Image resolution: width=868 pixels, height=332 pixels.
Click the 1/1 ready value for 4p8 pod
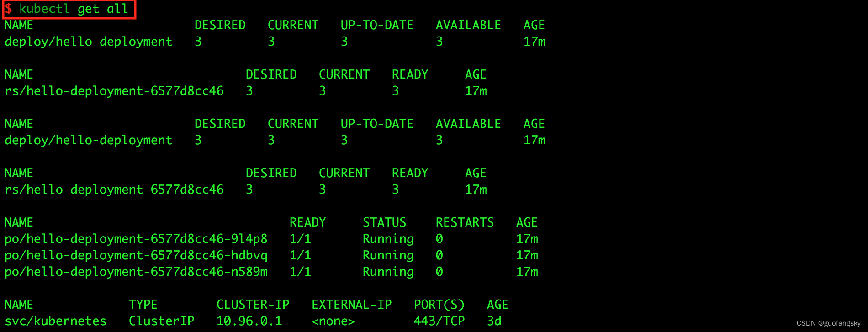tap(301, 239)
